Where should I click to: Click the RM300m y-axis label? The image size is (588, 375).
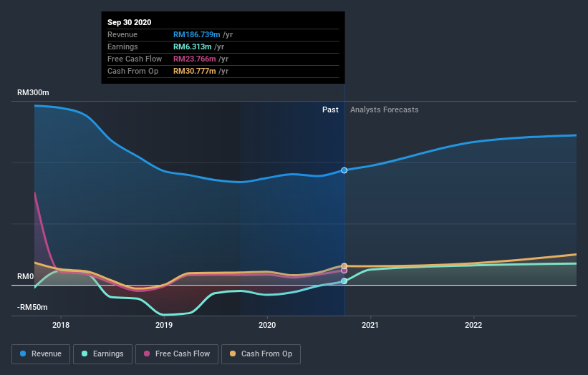33,92
